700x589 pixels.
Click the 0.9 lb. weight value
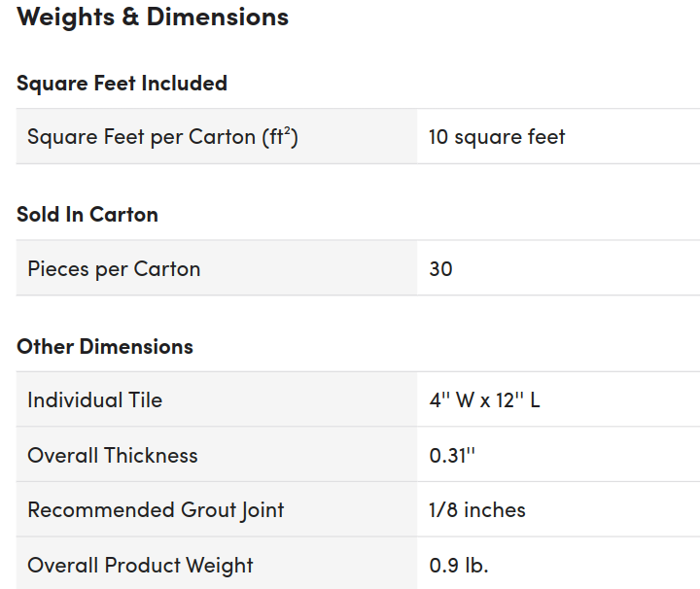pos(458,566)
